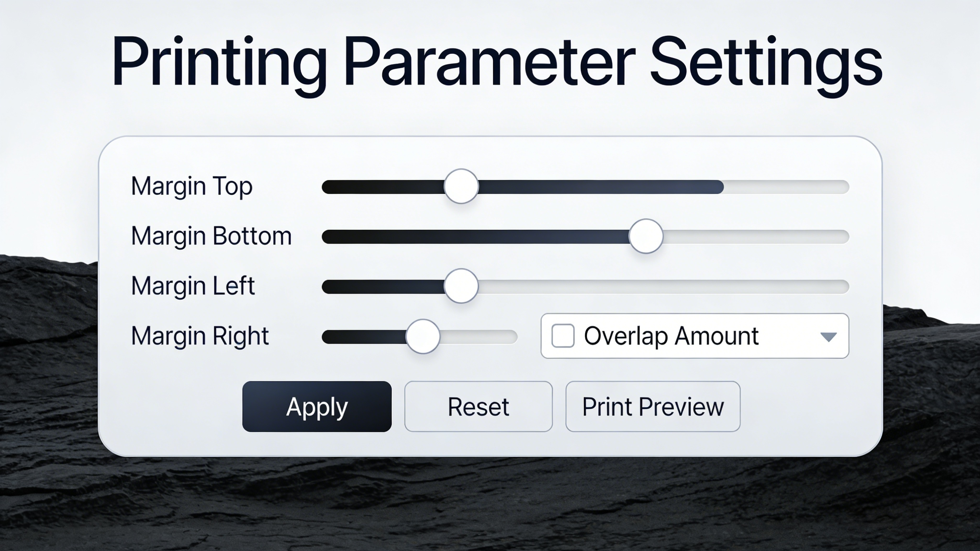
Task: Click the Margin Bottom label
Action: click(x=211, y=236)
